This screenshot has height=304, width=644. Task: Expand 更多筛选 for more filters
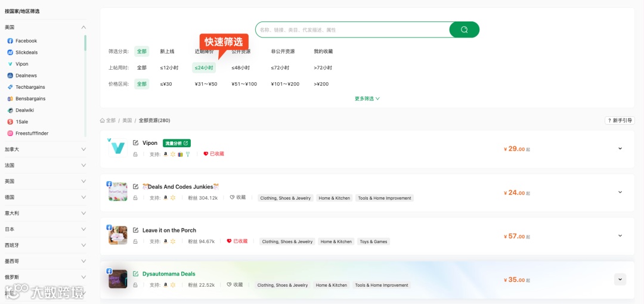(x=367, y=98)
